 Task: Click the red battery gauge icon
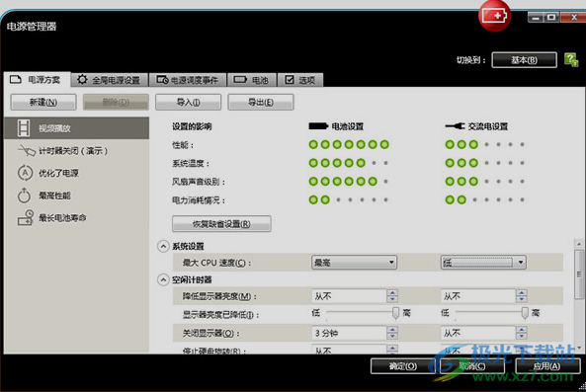494,16
